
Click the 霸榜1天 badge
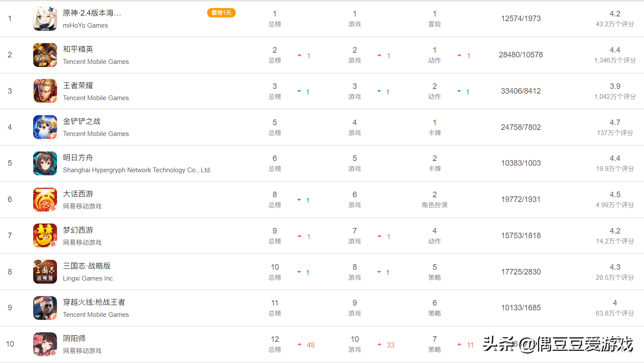(x=221, y=13)
